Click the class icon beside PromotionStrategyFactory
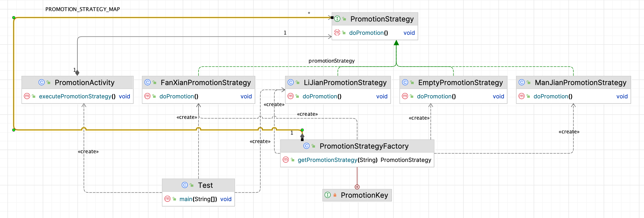This screenshot has width=644, height=218. (306, 146)
